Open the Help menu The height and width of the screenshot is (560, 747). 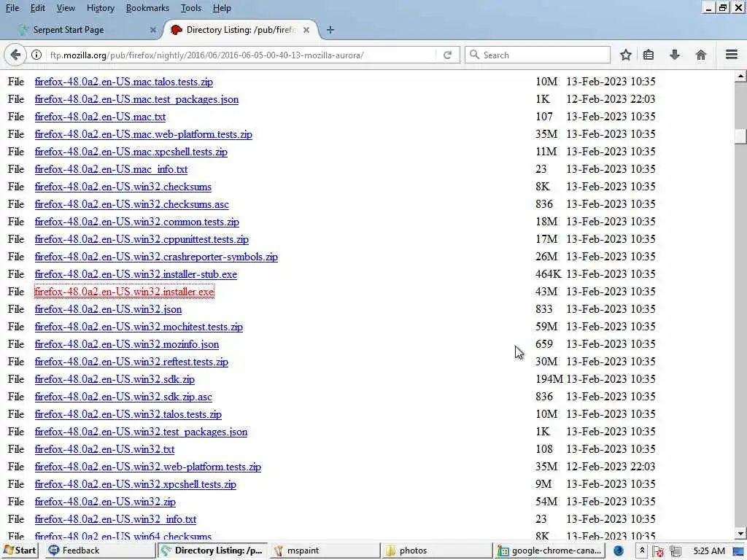coord(222,8)
